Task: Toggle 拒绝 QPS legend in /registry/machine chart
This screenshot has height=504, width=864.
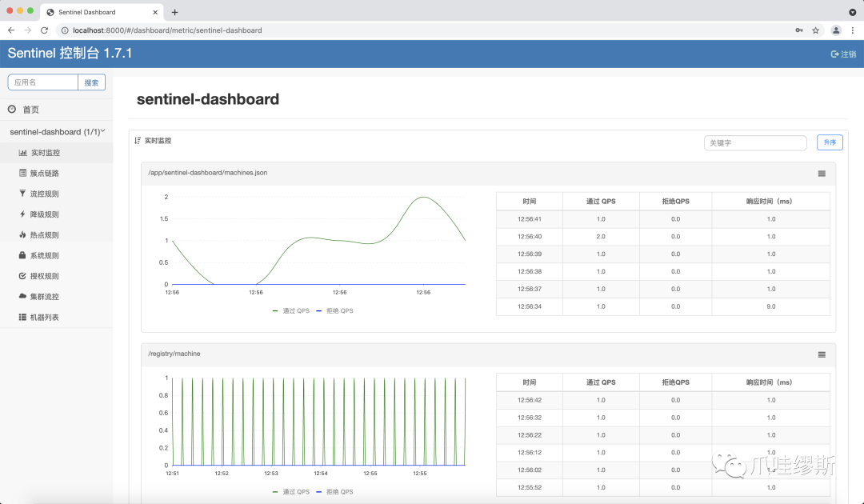Action: click(334, 492)
